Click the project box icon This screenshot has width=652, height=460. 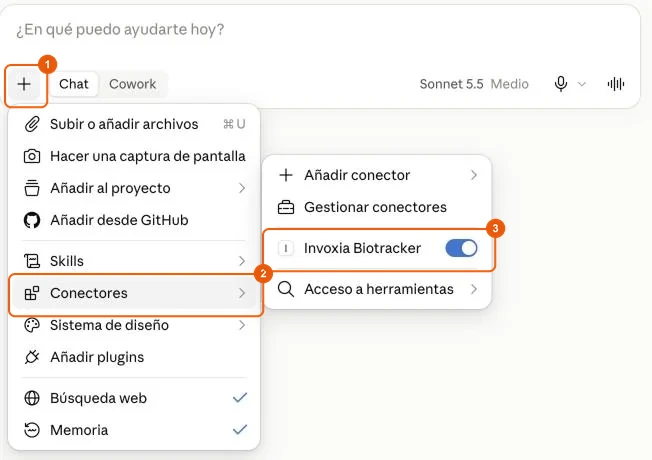click(x=32, y=188)
